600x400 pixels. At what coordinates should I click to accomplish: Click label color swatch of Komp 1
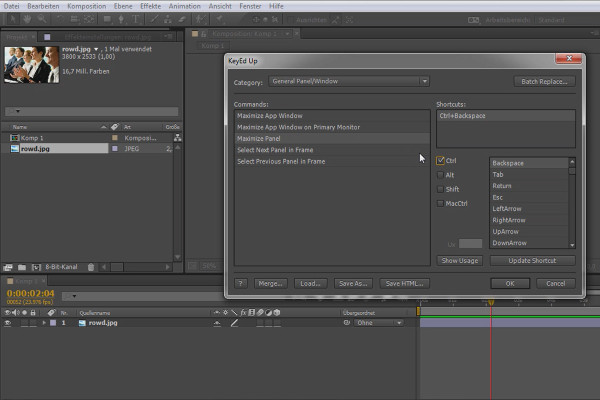(x=114, y=137)
